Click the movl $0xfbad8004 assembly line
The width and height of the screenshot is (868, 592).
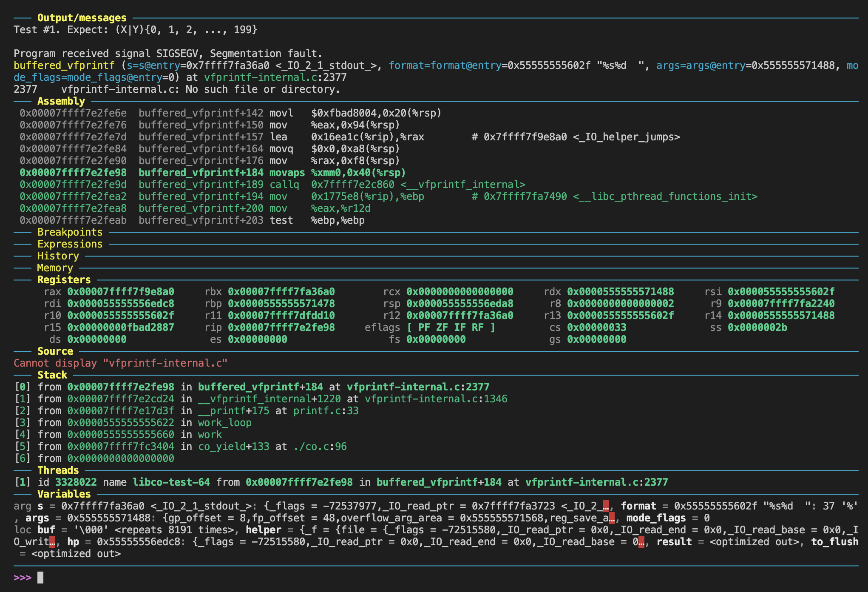[230, 113]
